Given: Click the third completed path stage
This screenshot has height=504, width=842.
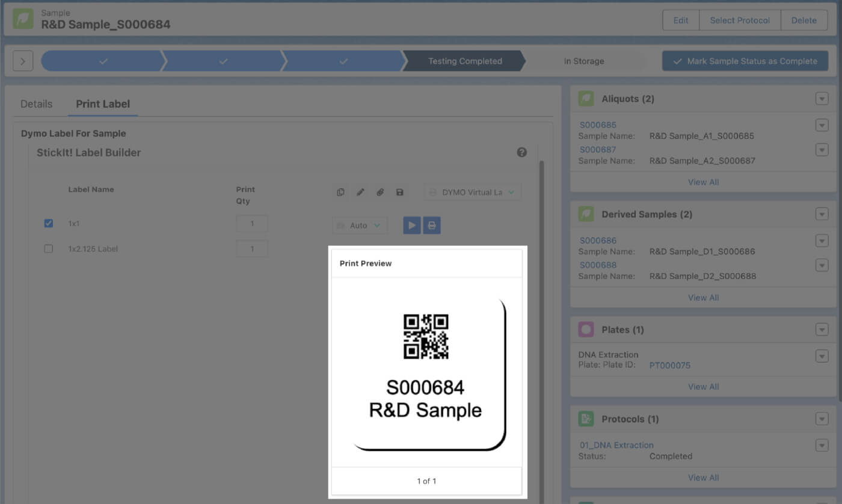Looking at the screenshot, I should tap(343, 61).
